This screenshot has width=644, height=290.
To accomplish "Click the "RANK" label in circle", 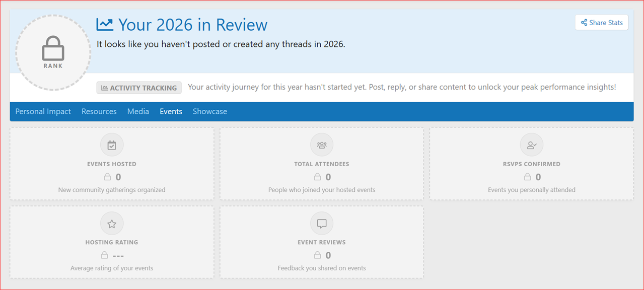I will (x=53, y=66).
